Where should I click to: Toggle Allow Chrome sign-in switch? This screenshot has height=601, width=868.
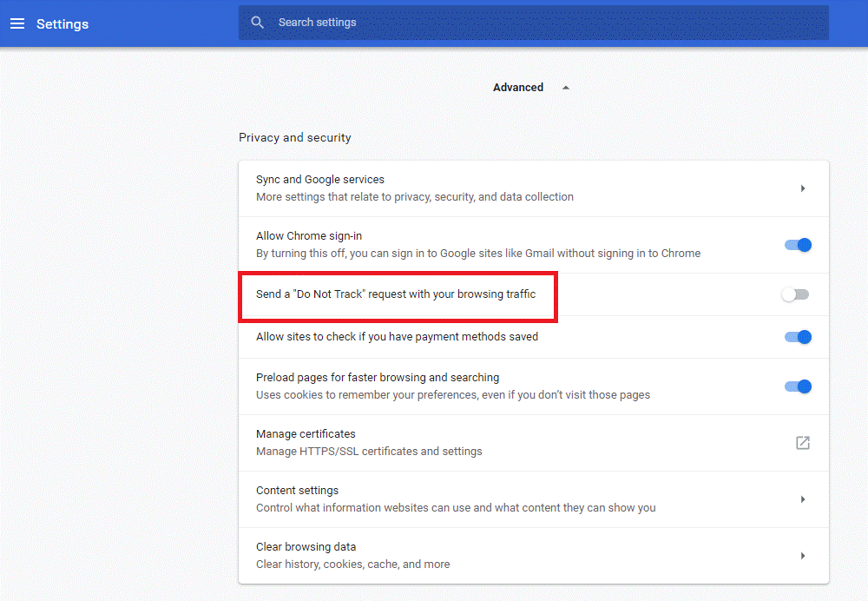point(798,245)
